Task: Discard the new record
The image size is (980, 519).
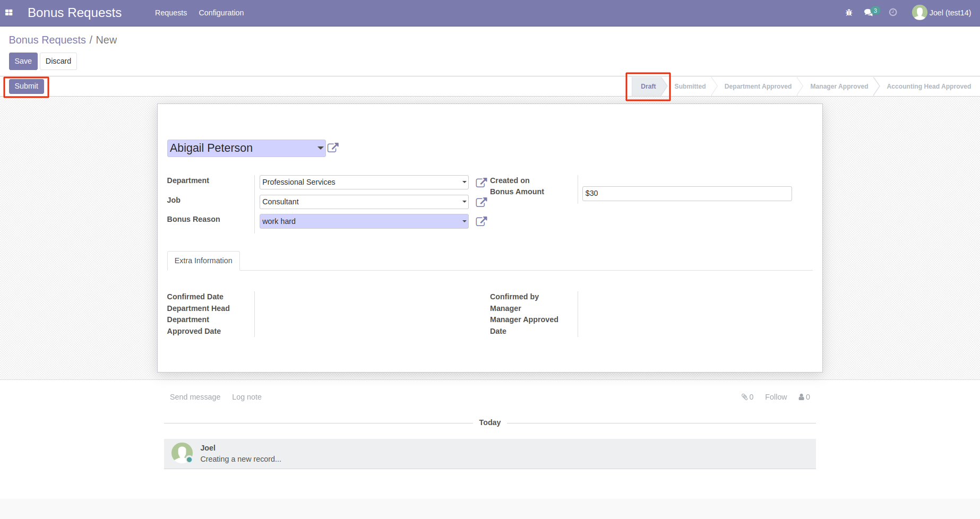Action: point(58,61)
